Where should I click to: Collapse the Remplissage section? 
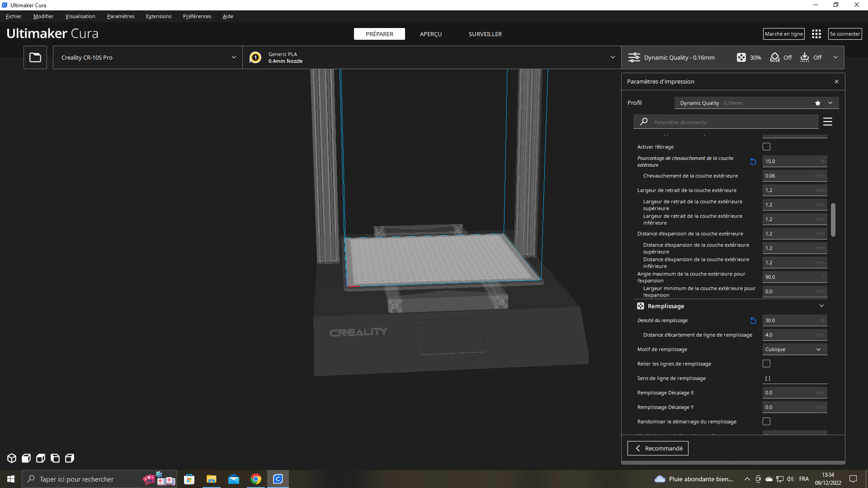point(821,306)
